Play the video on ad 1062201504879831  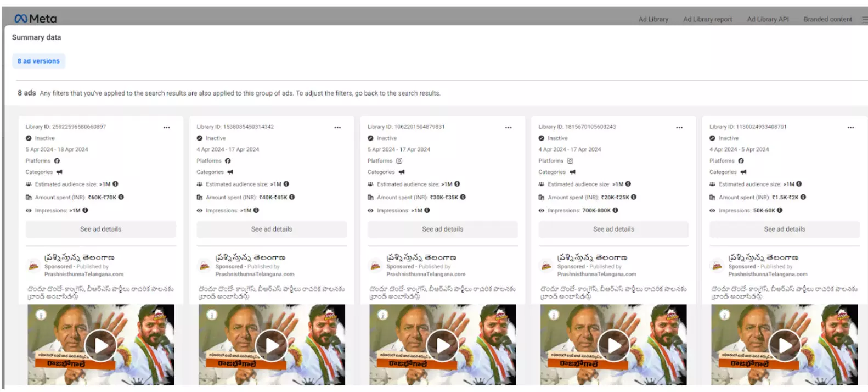coord(443,345)
